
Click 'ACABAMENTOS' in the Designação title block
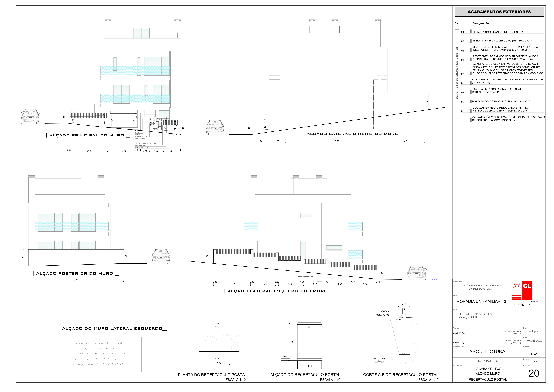[x=489, y=369]
